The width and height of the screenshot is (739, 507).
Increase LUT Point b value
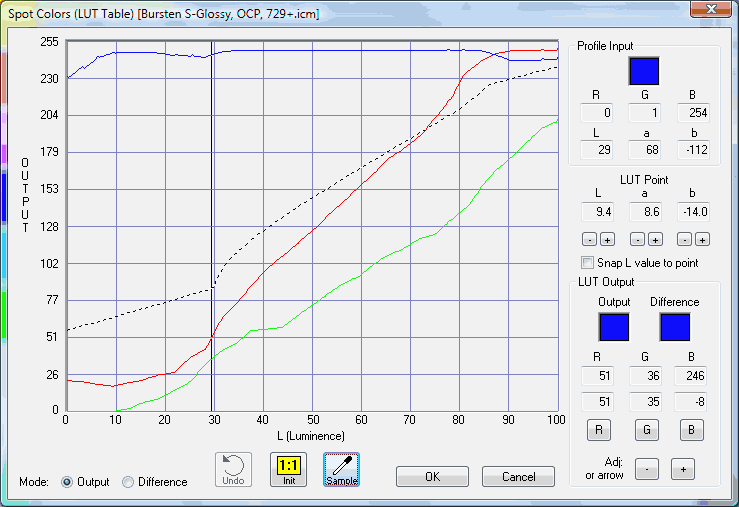(702, 239)
